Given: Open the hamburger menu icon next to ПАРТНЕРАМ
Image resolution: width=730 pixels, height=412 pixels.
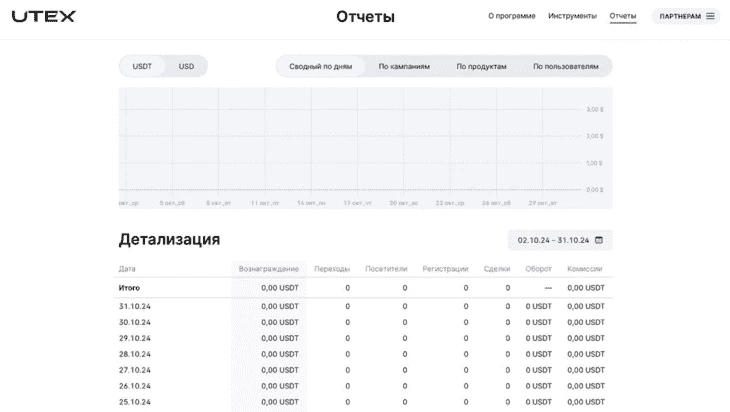Looking at the screenshot, I should (x=710, y=16).
